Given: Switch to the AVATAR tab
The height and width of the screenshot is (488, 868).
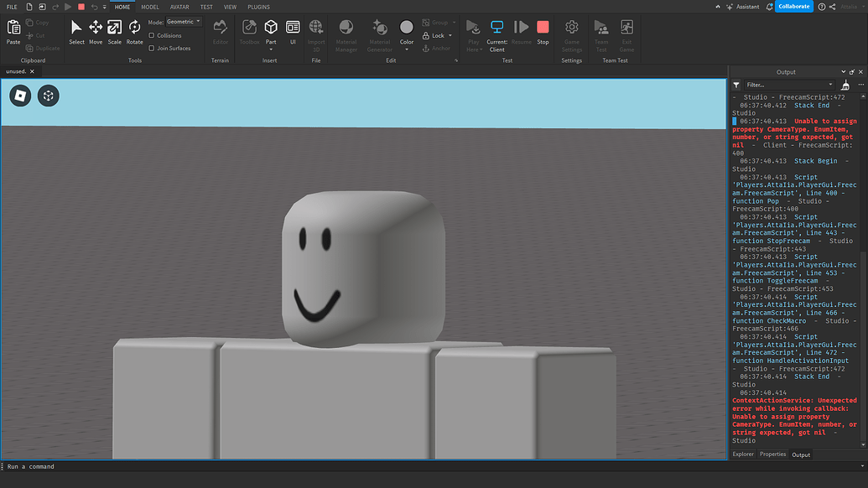Looking at the screenshot, I should coord(179,7).
